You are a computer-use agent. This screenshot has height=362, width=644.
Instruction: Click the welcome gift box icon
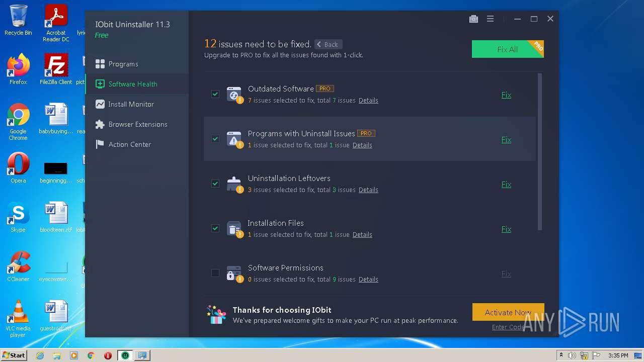(216, 314)
